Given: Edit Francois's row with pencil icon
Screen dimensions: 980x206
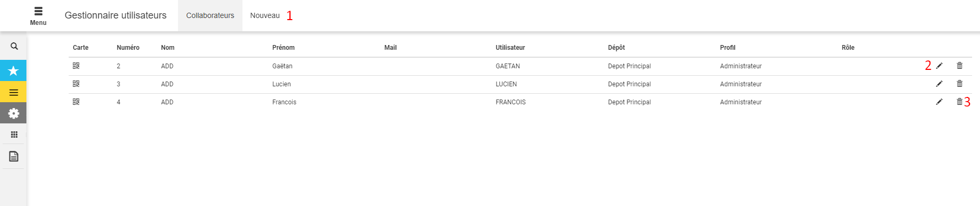Looking at the screenshot, I should coord(939,102).
